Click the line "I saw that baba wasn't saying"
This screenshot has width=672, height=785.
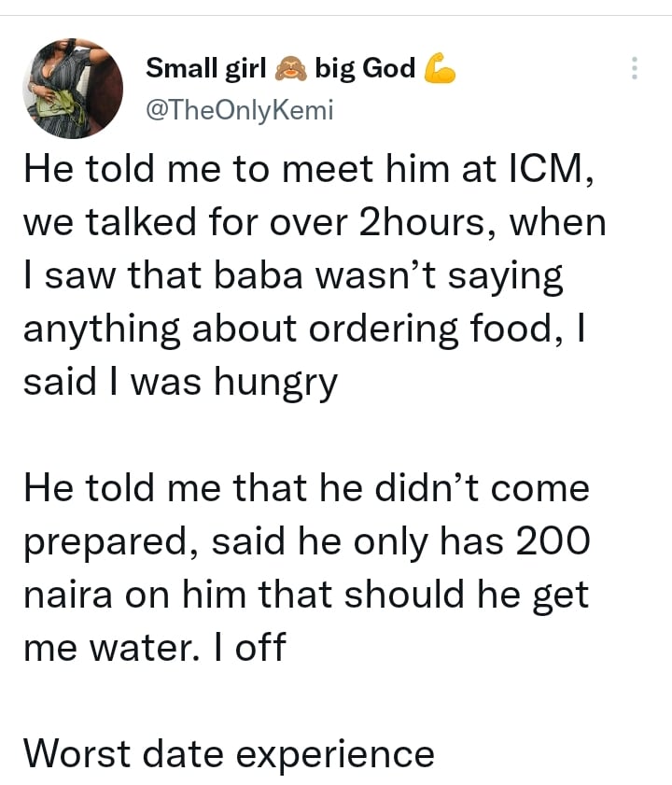click(293, 276)
